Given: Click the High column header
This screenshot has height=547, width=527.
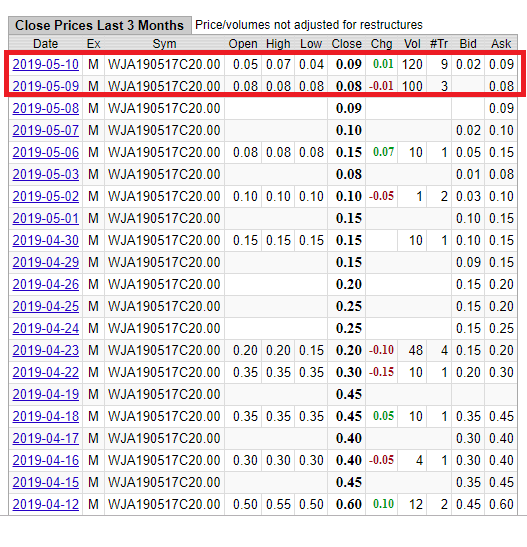Looking at the screenshot, I should tap(278, 44).
